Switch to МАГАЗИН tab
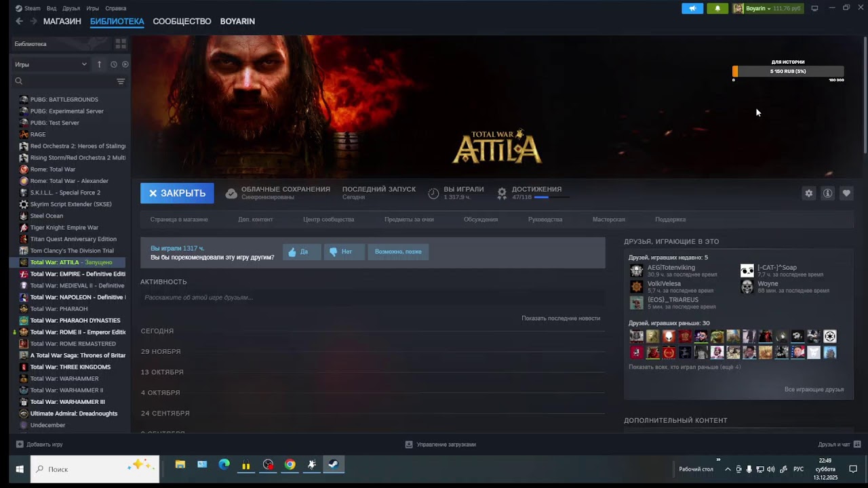The width and height of the screenshot is (868, 488). pos(62,21)
